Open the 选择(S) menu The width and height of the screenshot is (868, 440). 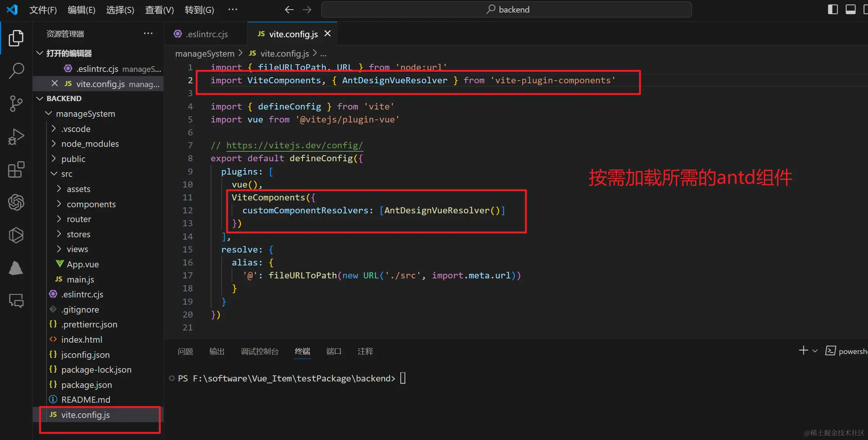[120, 10]
